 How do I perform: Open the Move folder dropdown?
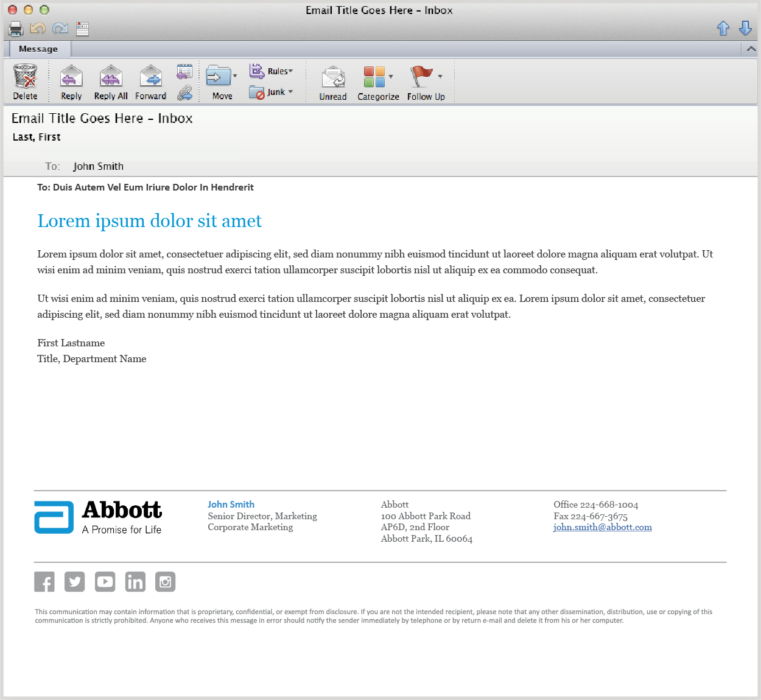point(234,76)
